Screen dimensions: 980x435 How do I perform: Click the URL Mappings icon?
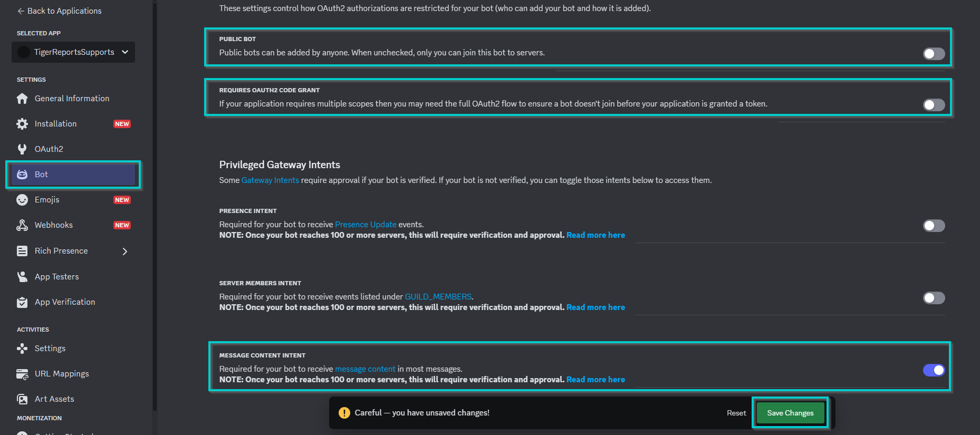(22, 374)
